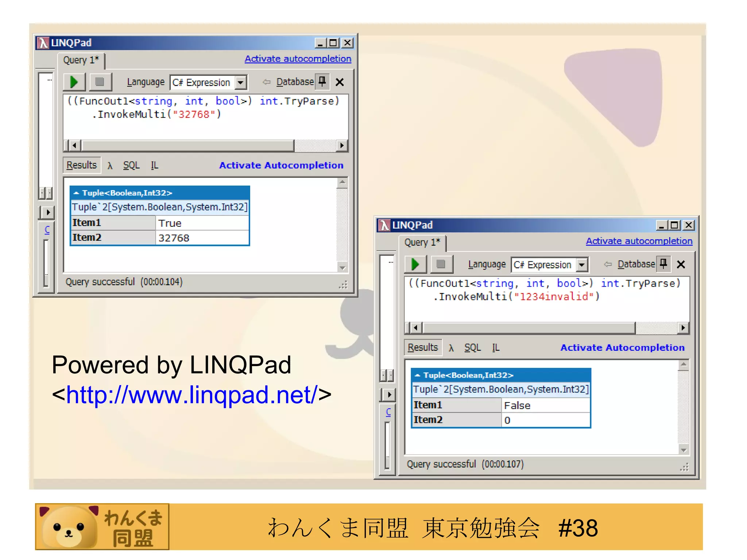Click bold 'Activate Autocompletion' in upper-left results bar
747x560 pixels.
281,165
